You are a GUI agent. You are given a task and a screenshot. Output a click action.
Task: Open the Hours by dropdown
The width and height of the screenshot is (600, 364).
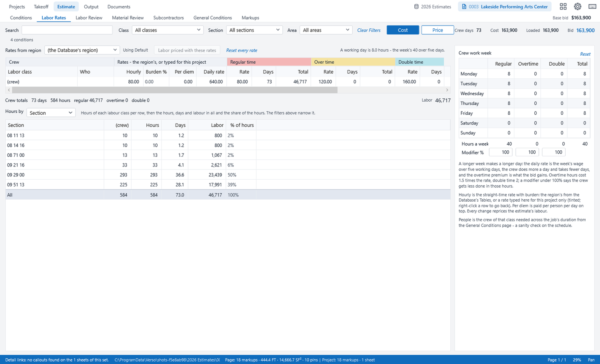[51, 113]
